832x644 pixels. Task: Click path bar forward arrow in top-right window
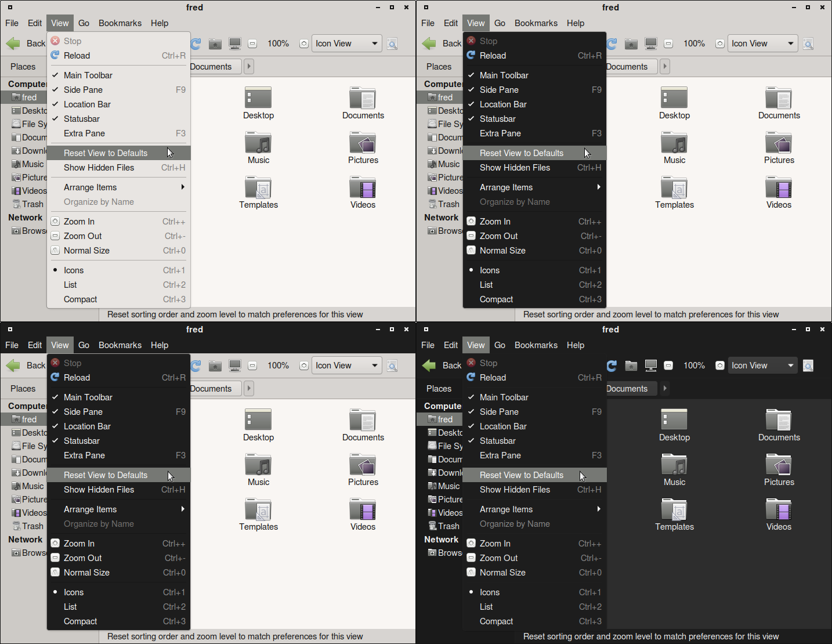click(x=665, y=67)
